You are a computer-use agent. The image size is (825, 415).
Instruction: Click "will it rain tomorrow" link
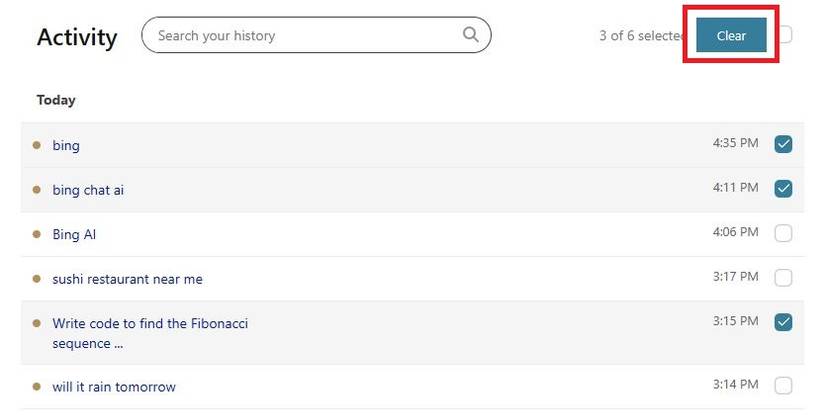point(114,387)
